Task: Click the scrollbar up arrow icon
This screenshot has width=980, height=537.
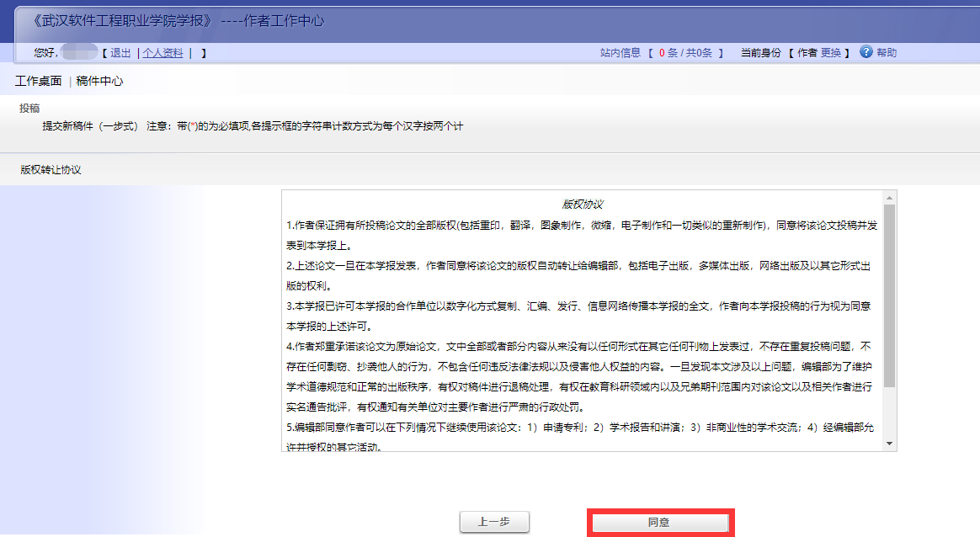Action: click(888, 199)
